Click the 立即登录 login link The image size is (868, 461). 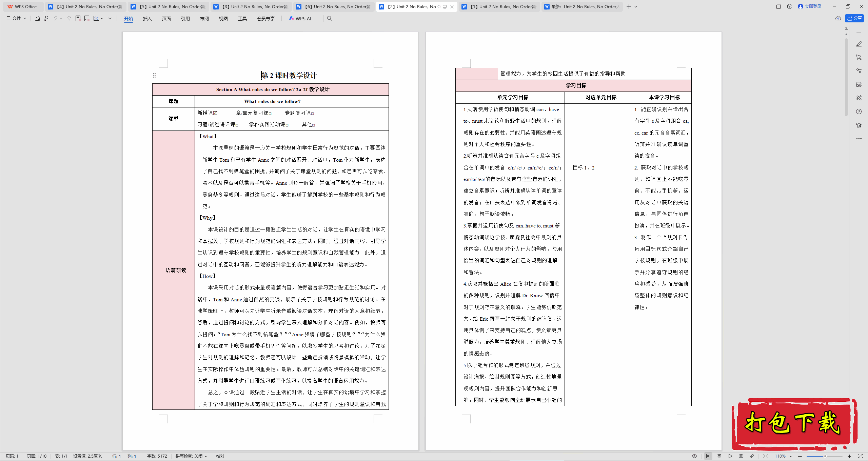[810, 6]
